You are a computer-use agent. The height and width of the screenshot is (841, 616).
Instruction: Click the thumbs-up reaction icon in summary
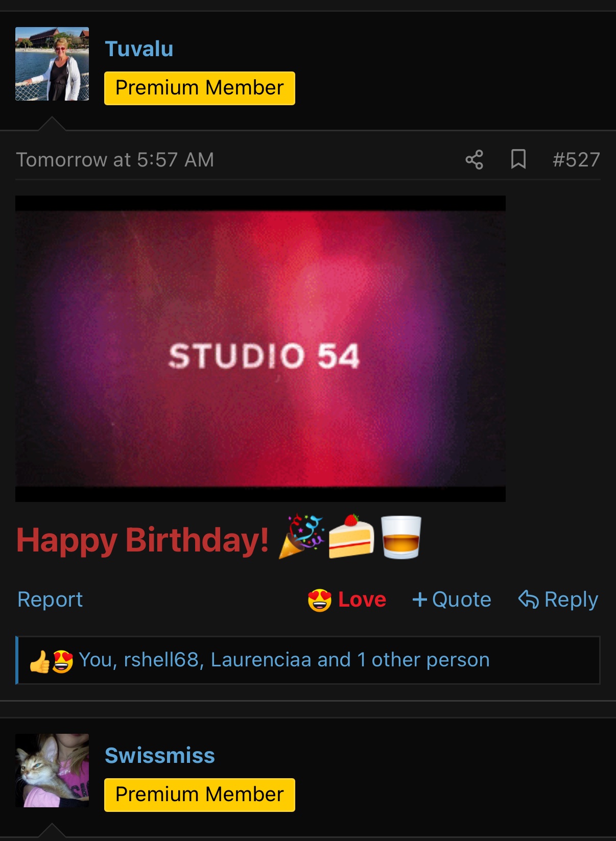click(39, 661)
